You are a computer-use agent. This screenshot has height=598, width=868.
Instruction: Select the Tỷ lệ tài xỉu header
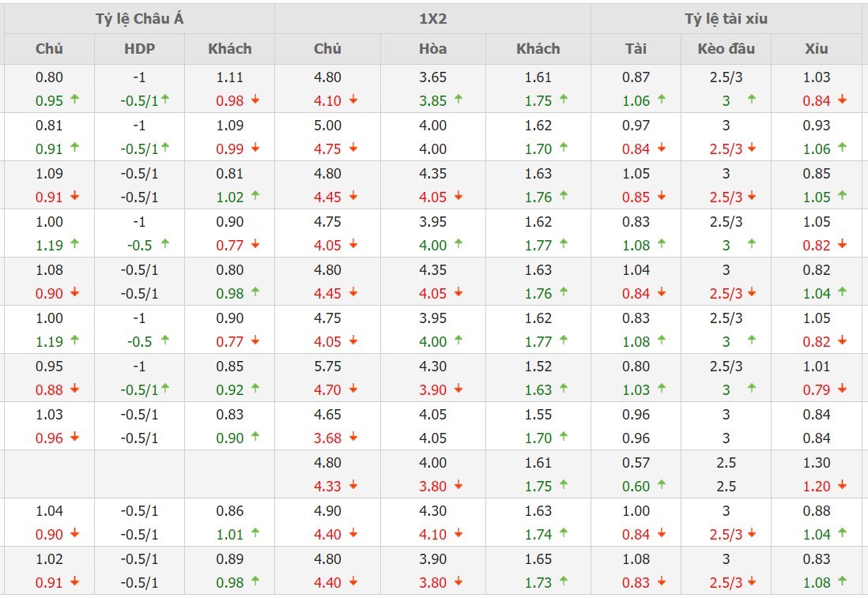(726, 19)
